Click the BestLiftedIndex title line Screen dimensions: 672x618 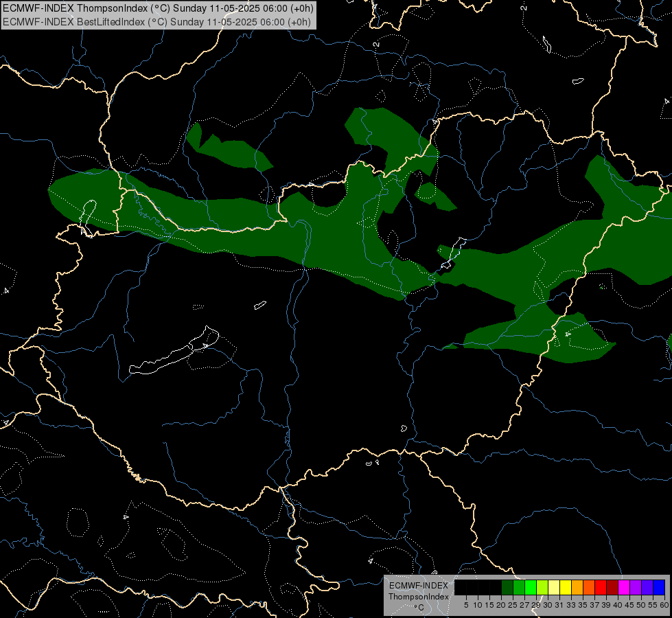(157, 22)
